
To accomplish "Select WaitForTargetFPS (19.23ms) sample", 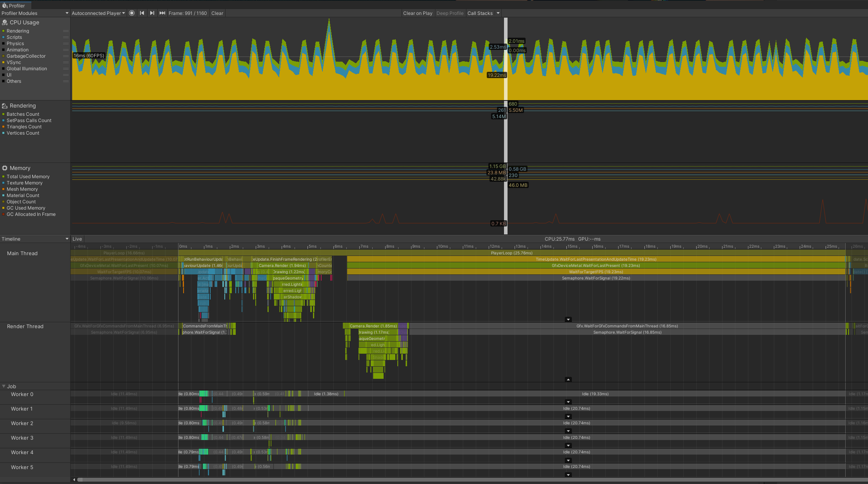I will click(596, 272).
